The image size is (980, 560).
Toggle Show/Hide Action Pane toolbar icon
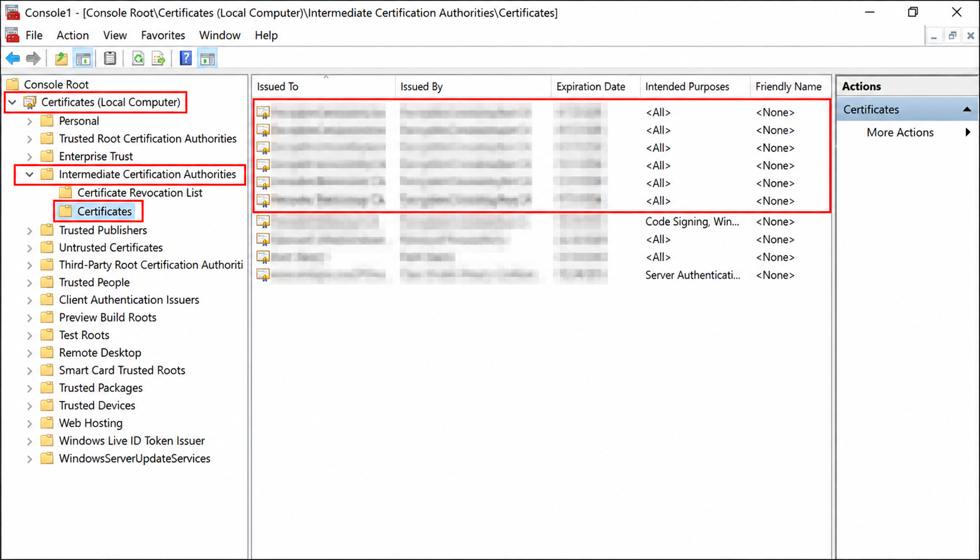[x=207, y=58]
